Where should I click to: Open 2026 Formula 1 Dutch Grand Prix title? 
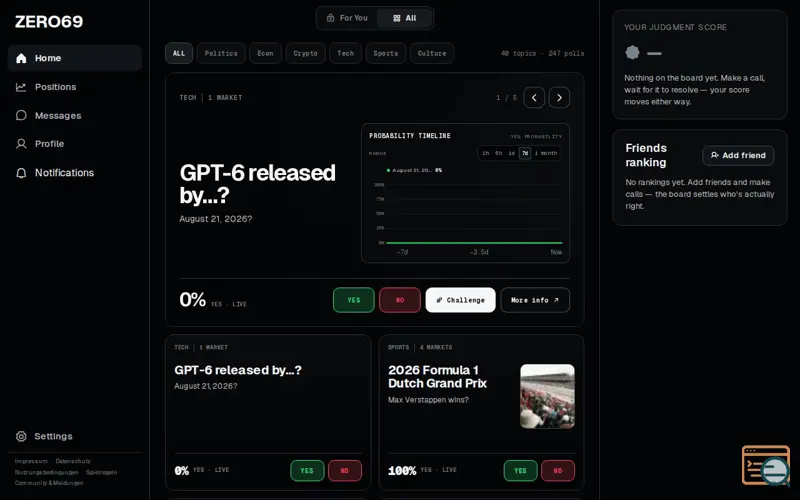[437, 377]
